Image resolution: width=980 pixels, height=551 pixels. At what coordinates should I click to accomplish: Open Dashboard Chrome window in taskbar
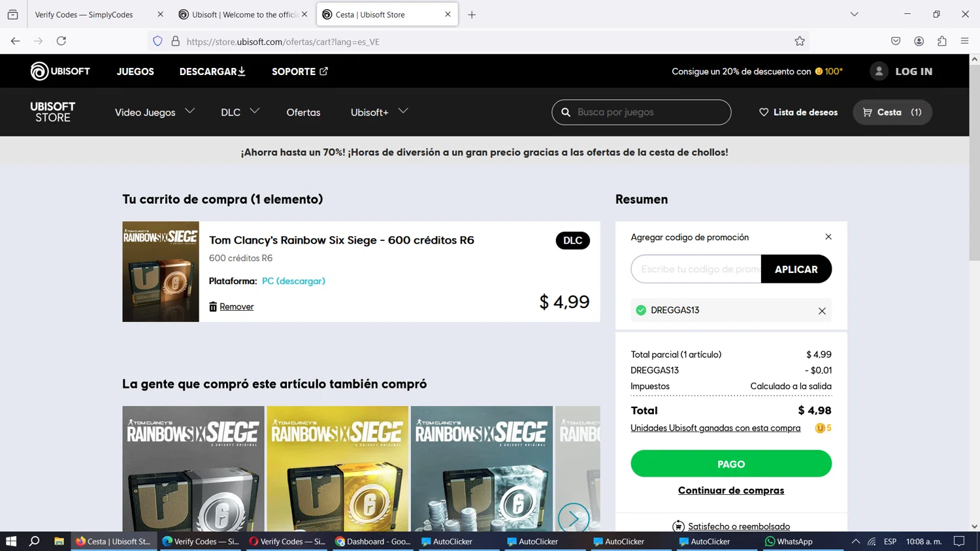(373, 541)
